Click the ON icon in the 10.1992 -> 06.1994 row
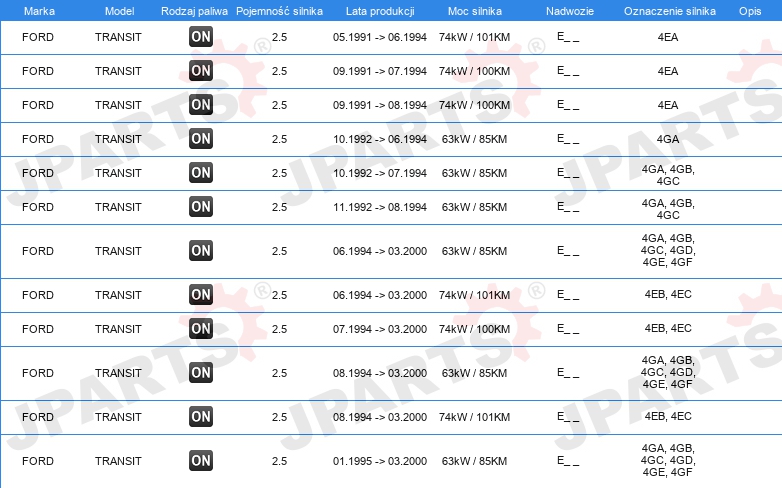782x488 pixels. (200, 138)
